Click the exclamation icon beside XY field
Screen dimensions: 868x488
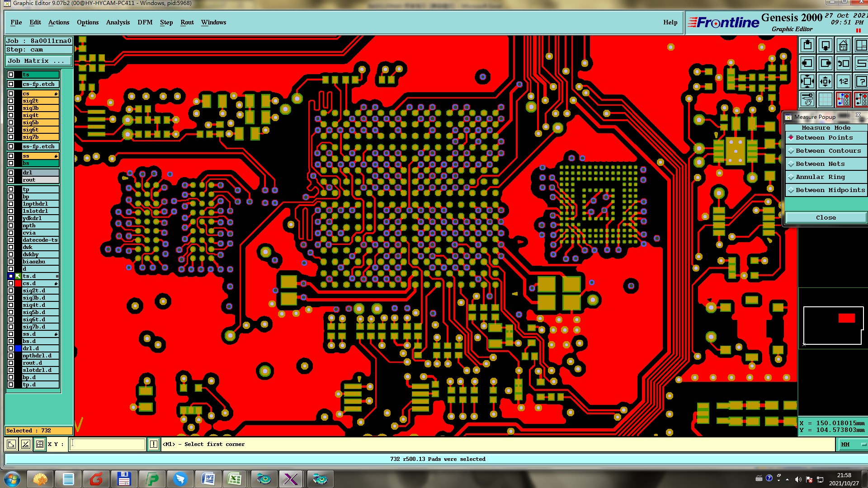154,445
